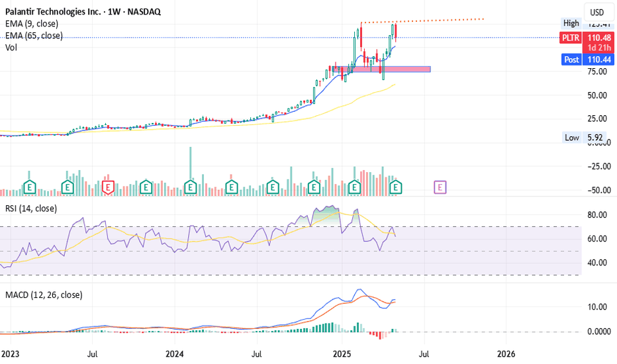Select the MACD (12, 26, close) legend
The height and width of the screenshot is (364, 617).
click(44, 295)
